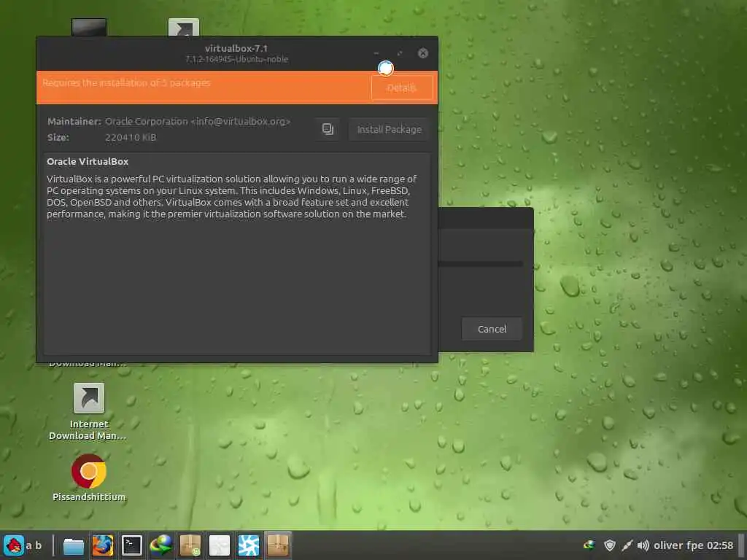The height and width of the screenshot is (560, 747).
Task: Click the version text '7.1.2-164945~Ubuntu~noble'
Action: pyautogui.click(x=237, y=59)
